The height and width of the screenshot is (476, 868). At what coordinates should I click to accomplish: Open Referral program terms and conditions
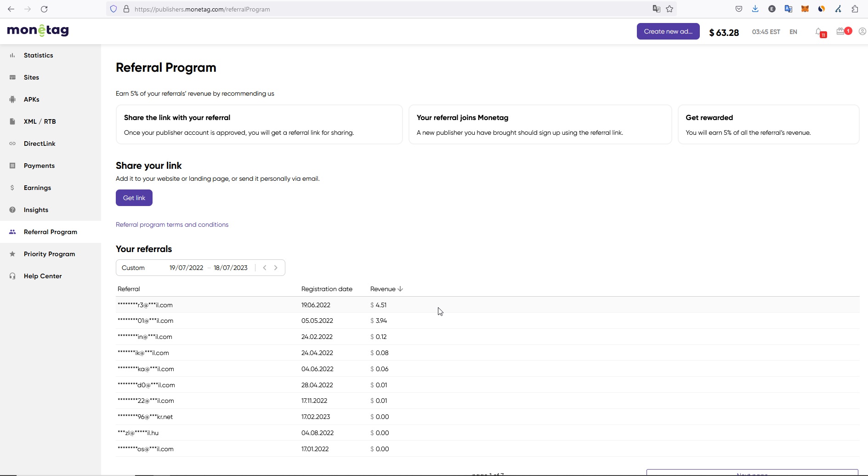click(x=172, y=224)
